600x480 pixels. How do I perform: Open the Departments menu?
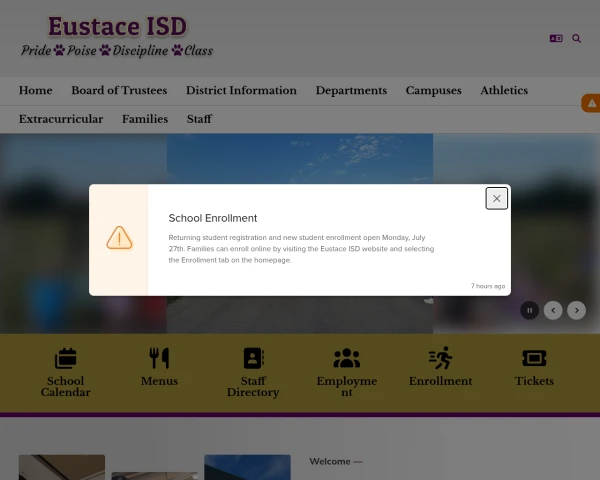click(351, 90)
